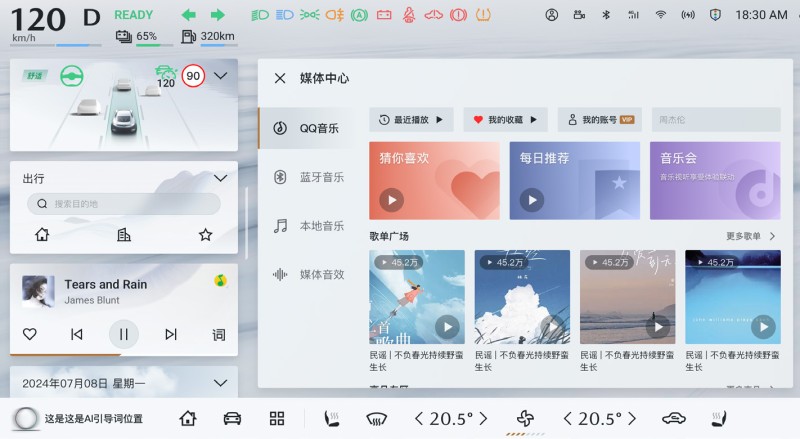This screenshot has height=439, width=800.
Task: Open fan speed control
Action: point(525,419)
